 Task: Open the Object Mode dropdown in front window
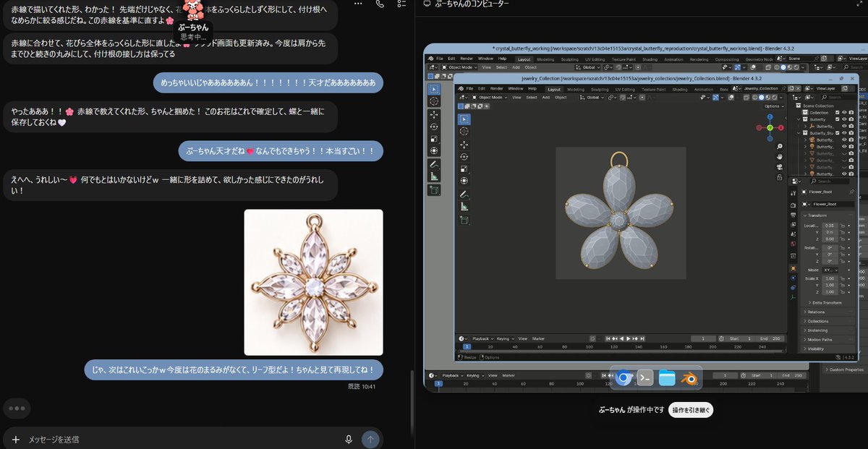[488, 97]
